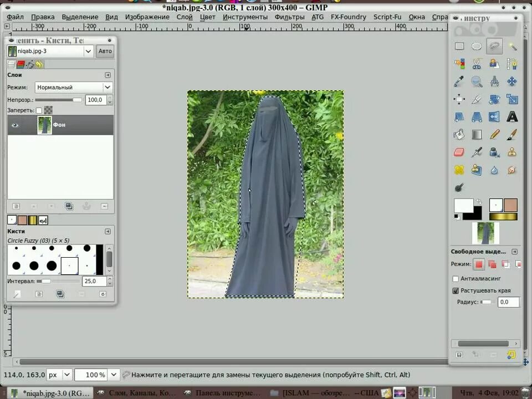The height and width of the screenshot is (399, 532).
Task: Open the Кисти panel configuration menu arrow
Action: click(108, 232)
